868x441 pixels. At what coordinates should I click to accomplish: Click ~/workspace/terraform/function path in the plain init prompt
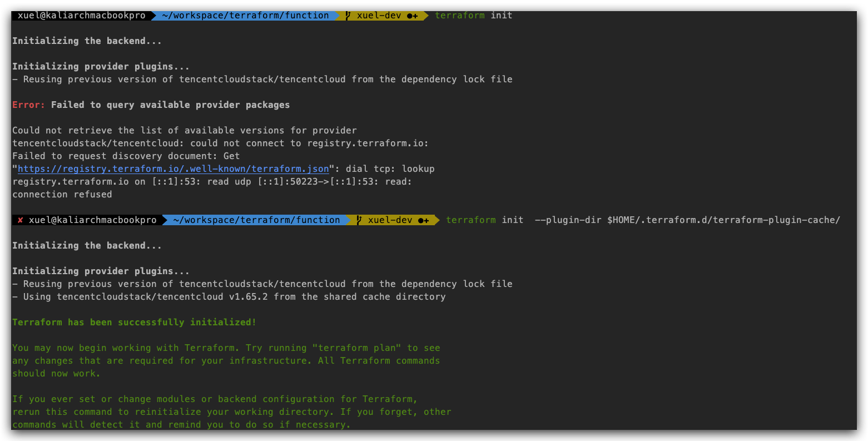245,16
